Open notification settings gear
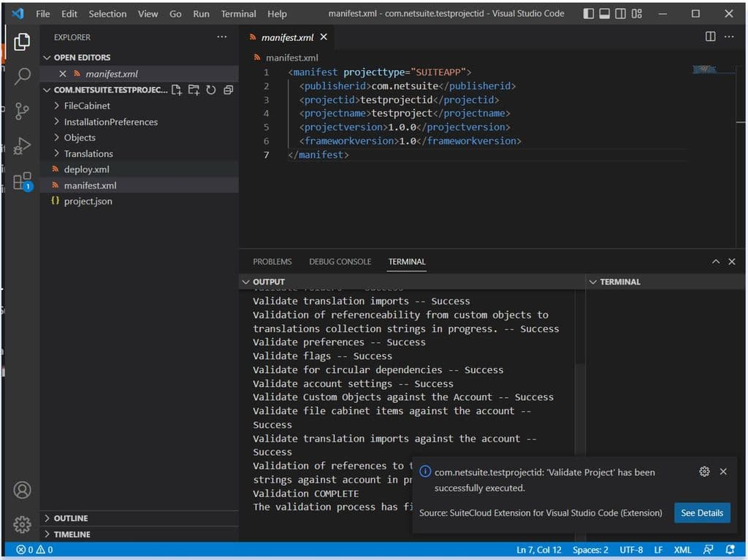 click(x=704, y=472)
